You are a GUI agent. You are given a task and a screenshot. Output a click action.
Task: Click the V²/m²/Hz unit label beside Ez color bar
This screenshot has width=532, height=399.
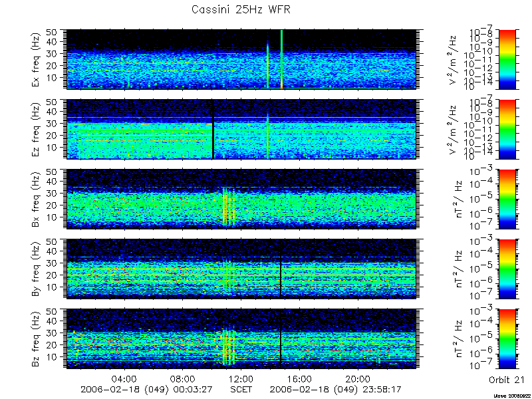pyautogui.click(x=454, y=129)
